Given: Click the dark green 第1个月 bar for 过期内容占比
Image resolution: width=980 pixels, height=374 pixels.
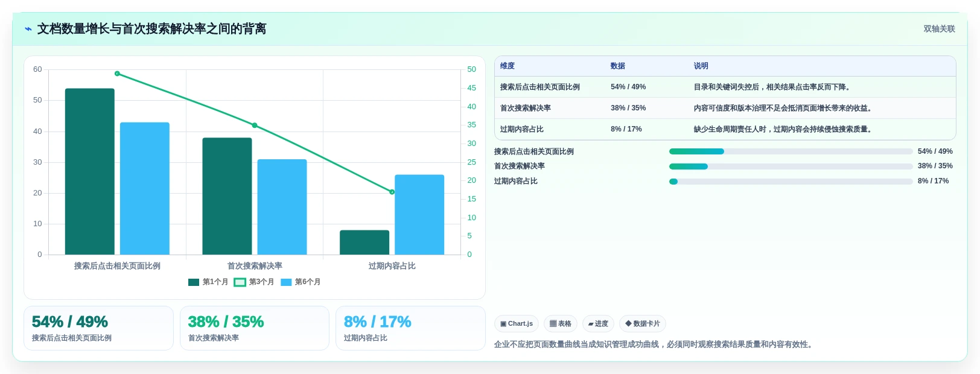Looking at the screenshot, I should 364,242.
